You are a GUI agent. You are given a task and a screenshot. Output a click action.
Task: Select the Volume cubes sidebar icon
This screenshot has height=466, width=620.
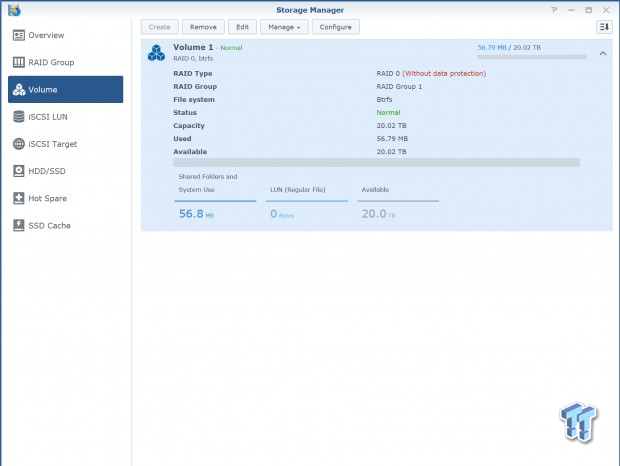[x=19, y=90]
